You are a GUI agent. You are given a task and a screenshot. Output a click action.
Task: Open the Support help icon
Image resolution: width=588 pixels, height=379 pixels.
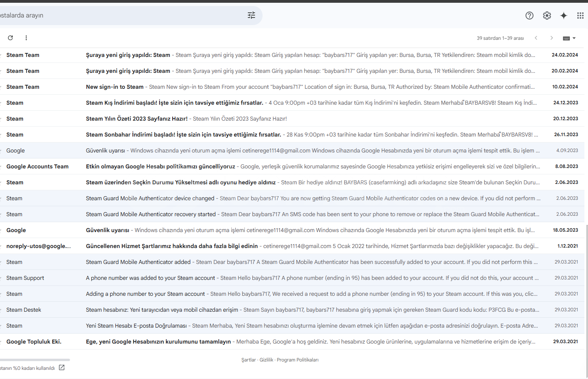tap(530, 16)
